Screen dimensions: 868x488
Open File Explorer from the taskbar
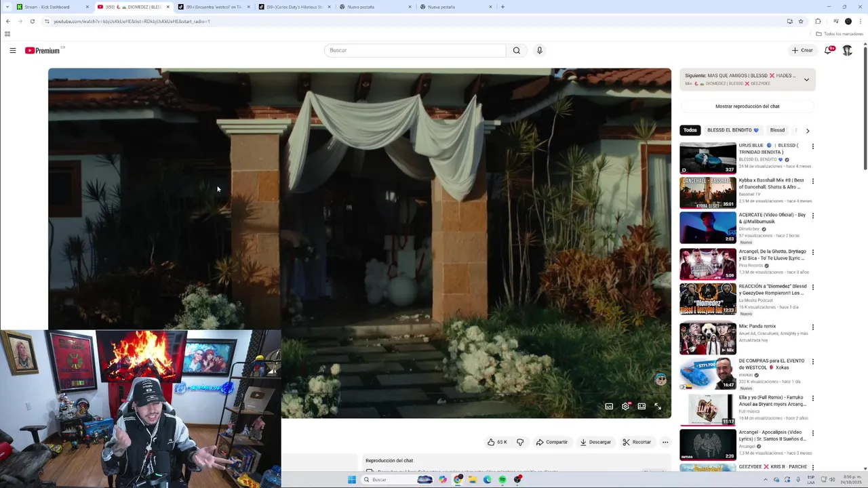(x=473, y=480)
